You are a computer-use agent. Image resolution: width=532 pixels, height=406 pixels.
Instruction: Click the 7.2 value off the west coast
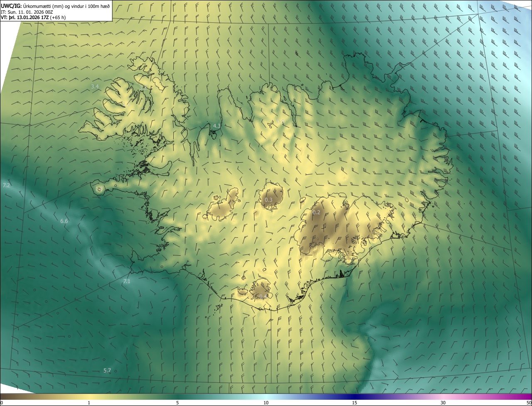pyautogui.click(x=6, y=185)
